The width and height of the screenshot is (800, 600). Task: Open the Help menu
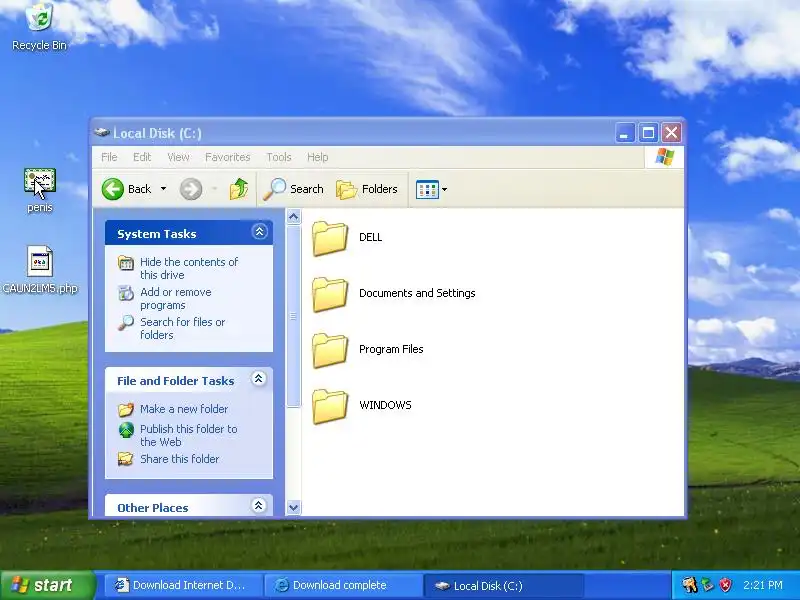[317, 157]
